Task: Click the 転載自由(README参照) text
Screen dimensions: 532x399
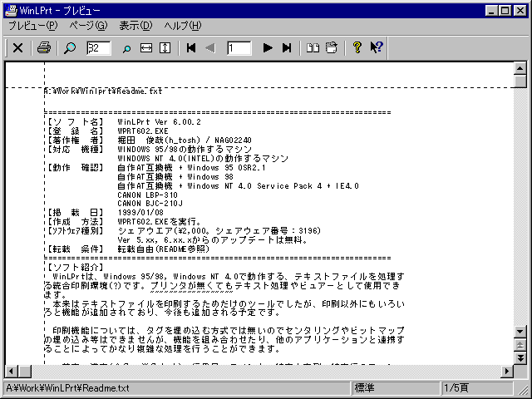Action: (x=164, y=249)
